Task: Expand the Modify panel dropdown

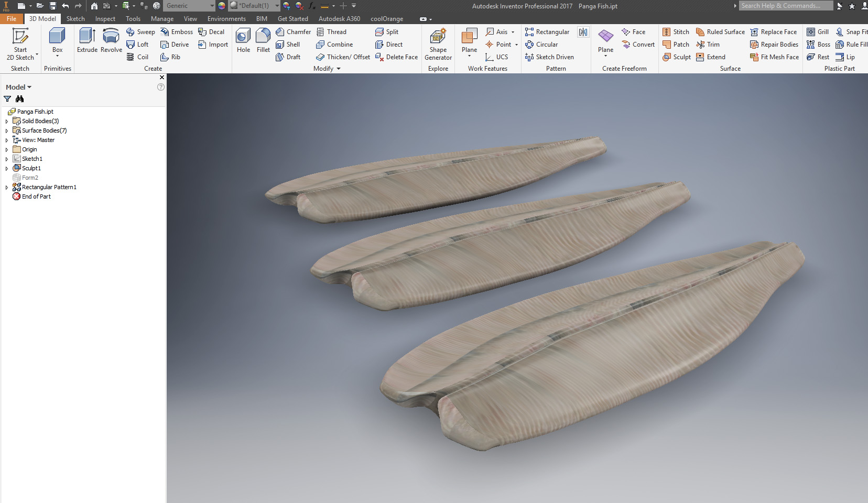Action: click(338, 68)
